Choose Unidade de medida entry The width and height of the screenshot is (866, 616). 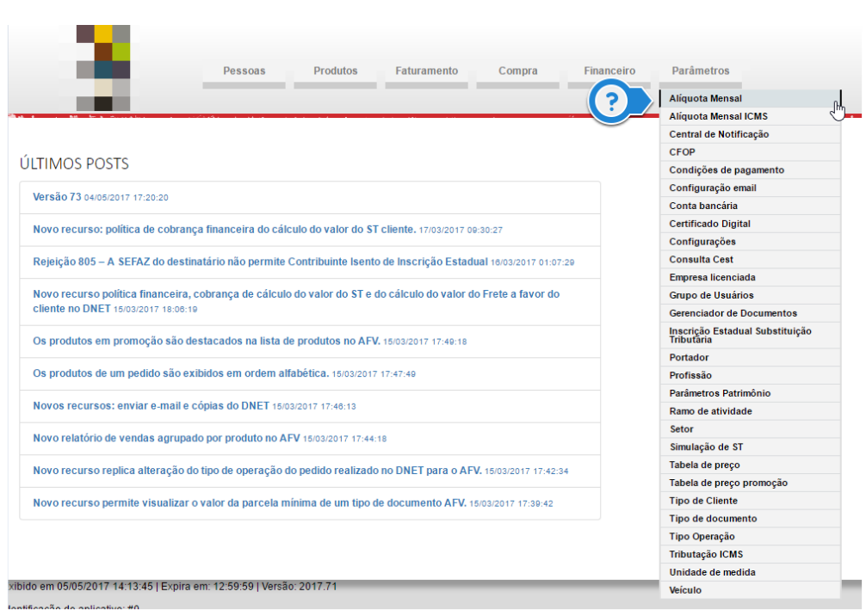pos(712,572)
